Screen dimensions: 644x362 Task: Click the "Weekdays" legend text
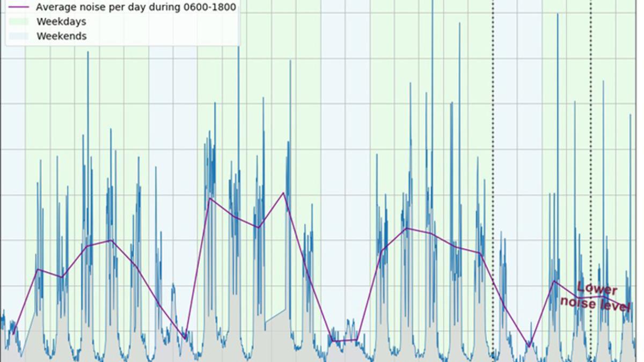point(61,22)
